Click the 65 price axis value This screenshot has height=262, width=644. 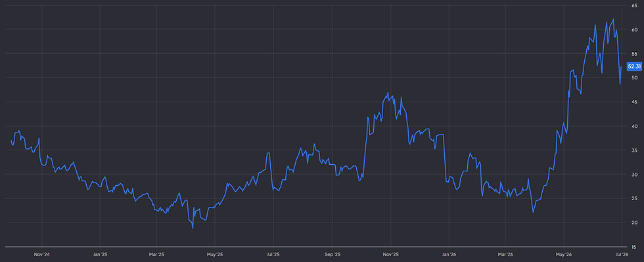[x=635, y=5]
